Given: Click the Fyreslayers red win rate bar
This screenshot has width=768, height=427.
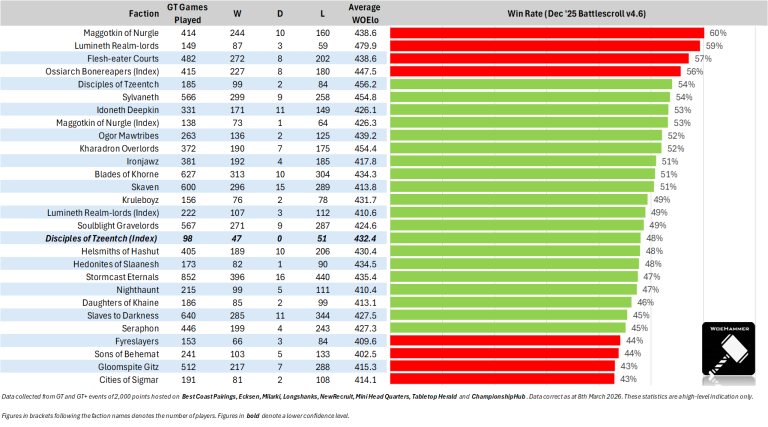Looking at the screenshot, I should [x=505, y=342].
